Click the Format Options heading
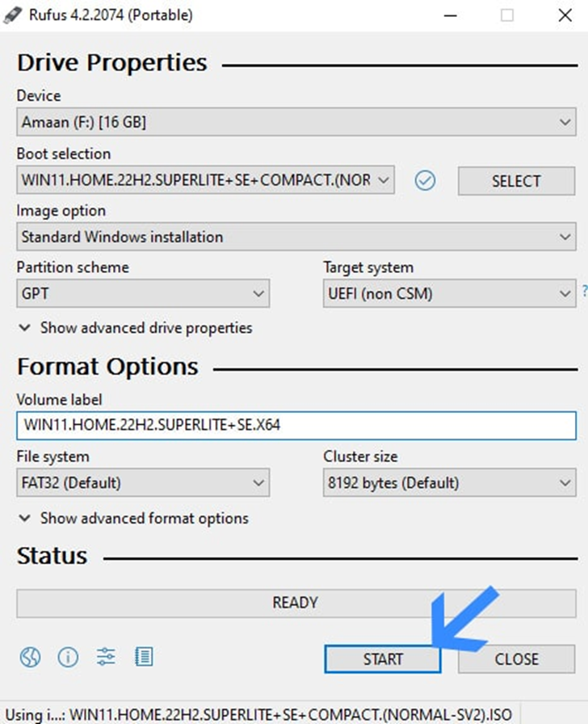Screen dimensions: 588x724 click(107, 367)
